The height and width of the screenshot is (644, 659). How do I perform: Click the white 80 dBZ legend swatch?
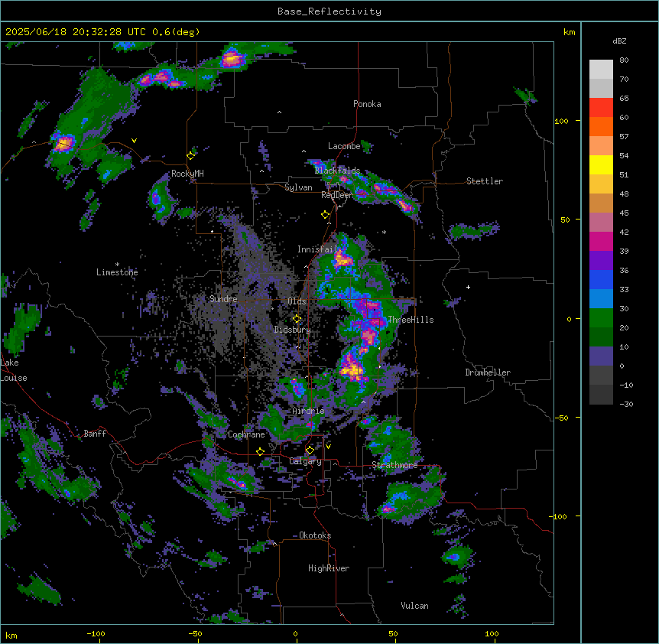(x=601, y=70)
